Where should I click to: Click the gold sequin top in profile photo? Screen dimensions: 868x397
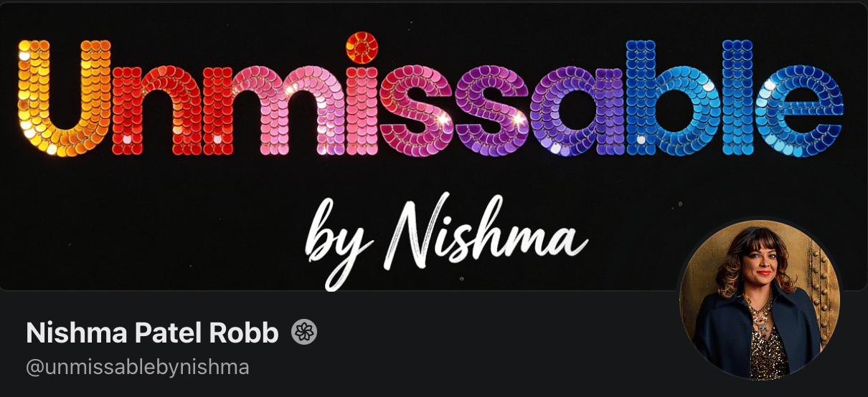point(768,351)
